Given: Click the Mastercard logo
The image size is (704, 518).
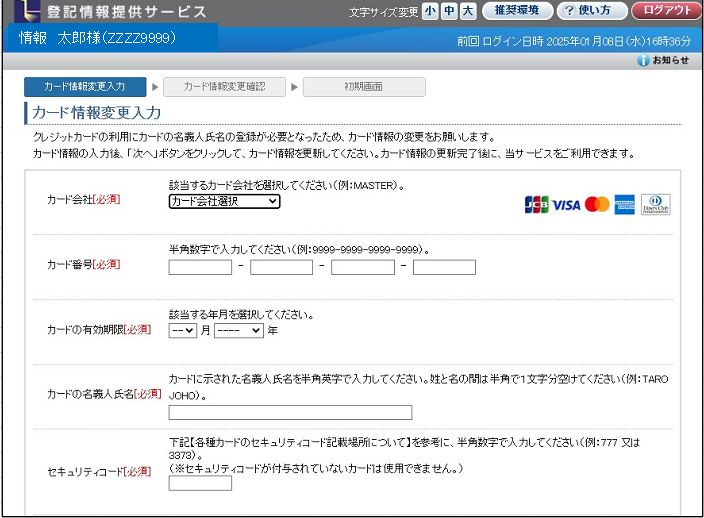Looking at the screenshot, I should click(597, 205).
